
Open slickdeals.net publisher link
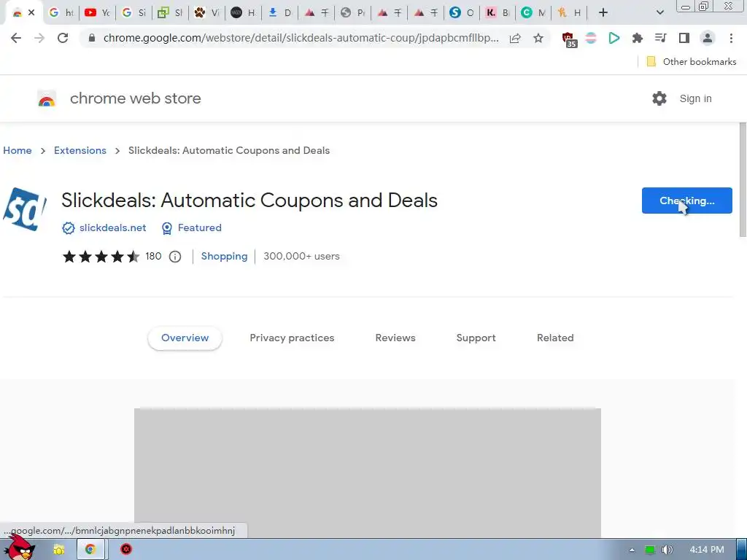[112, 228]
